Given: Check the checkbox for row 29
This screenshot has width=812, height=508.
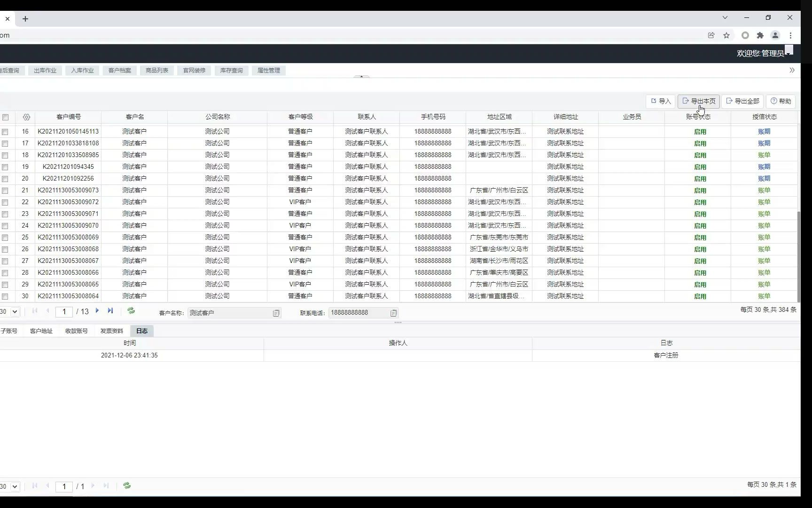Looking at the screenshot, I should (5, 285).
